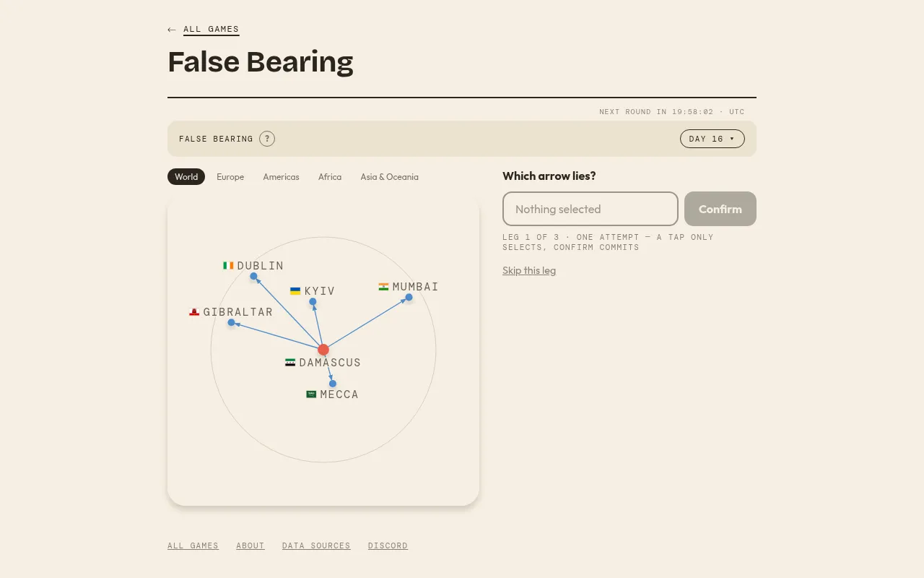This screenshot has height=578, width=924.
Task: Click the Saudi flag next to Mecca
Action: [311, 394]
